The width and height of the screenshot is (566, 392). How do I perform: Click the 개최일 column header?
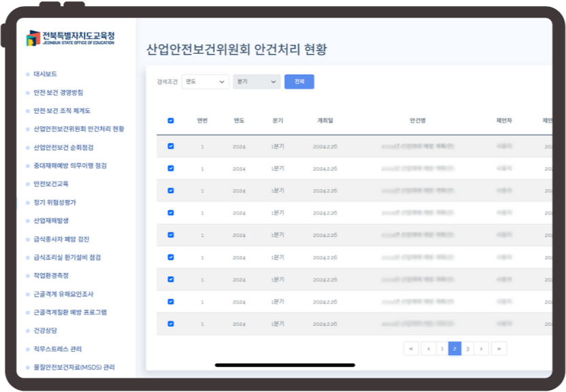325,120
